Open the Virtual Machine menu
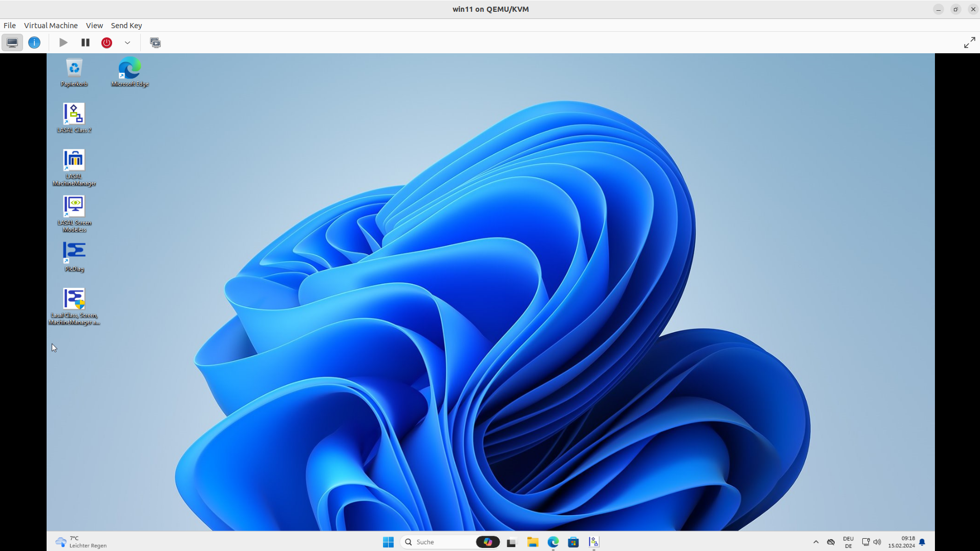Viewport: 980px width, 551px height. (x=51, y=26)
